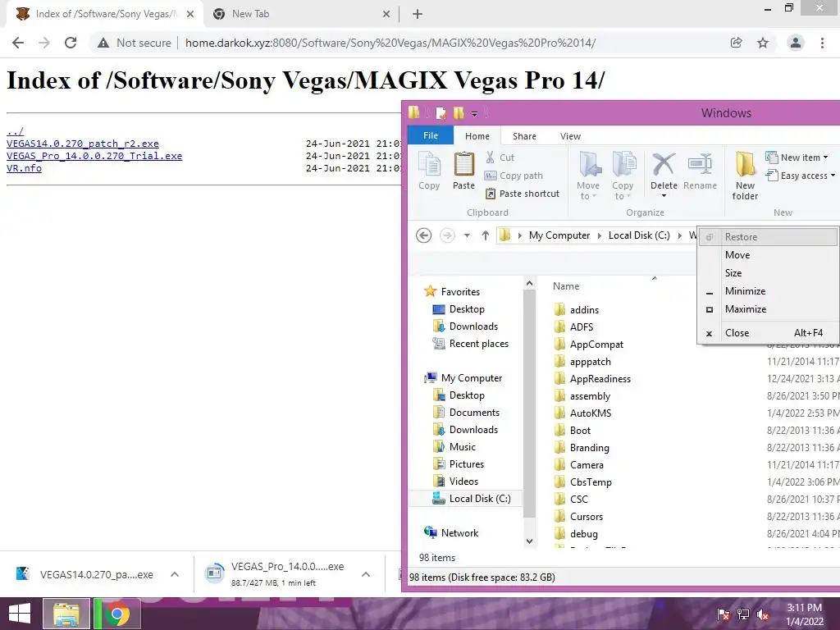Select the debug folder
This screenshot has height=630, width=840.
(583, 533)
